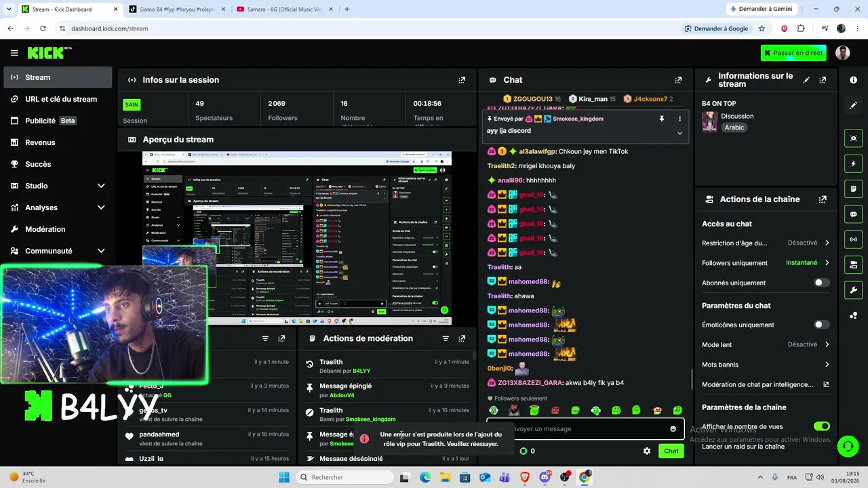The width and height of the screenshot is (868, 488).
Task: Open the profile avatar menu
Action: tap(842, 53)
